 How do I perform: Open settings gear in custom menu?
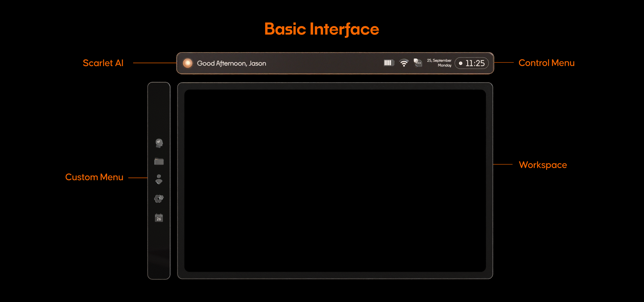159,199
